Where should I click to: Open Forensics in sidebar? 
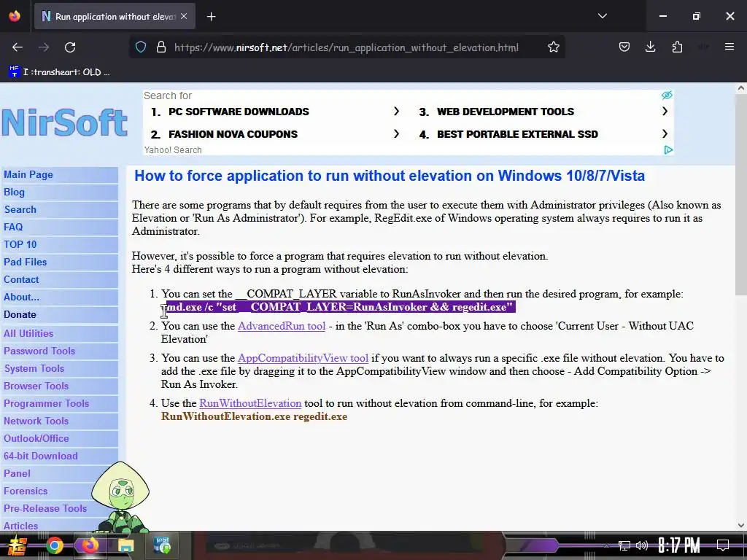26,491
